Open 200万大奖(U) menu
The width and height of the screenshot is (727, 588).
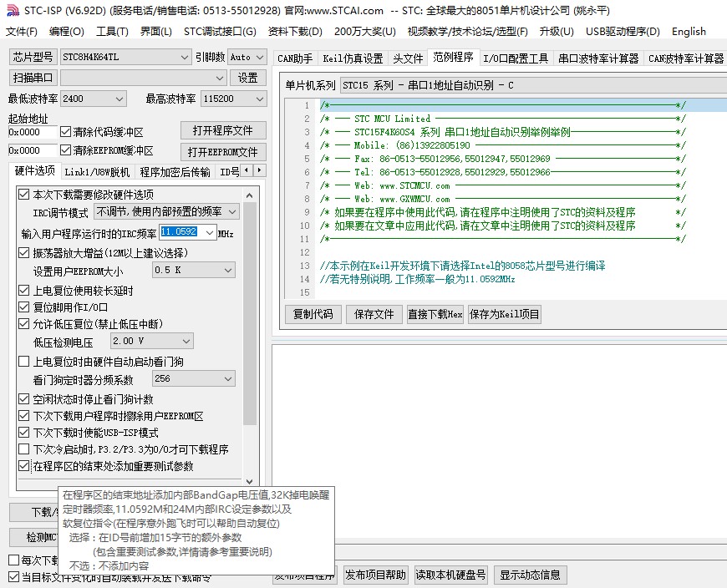click(365, 32)
